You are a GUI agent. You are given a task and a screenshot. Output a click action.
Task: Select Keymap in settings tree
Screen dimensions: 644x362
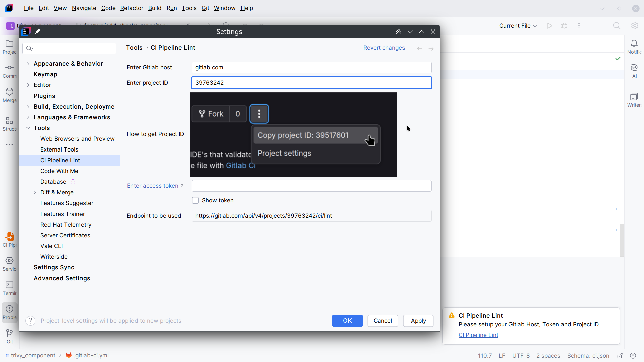coord(45,74)
